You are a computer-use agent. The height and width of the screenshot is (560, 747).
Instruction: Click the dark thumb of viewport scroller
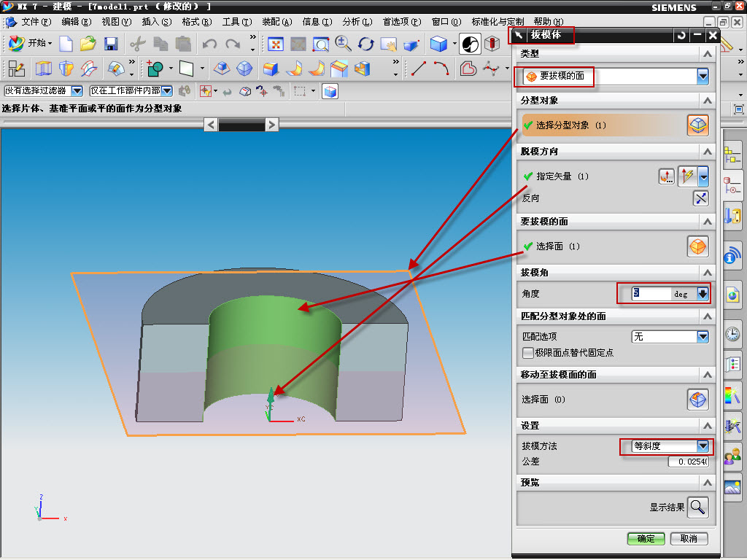[x=241, y=125]
